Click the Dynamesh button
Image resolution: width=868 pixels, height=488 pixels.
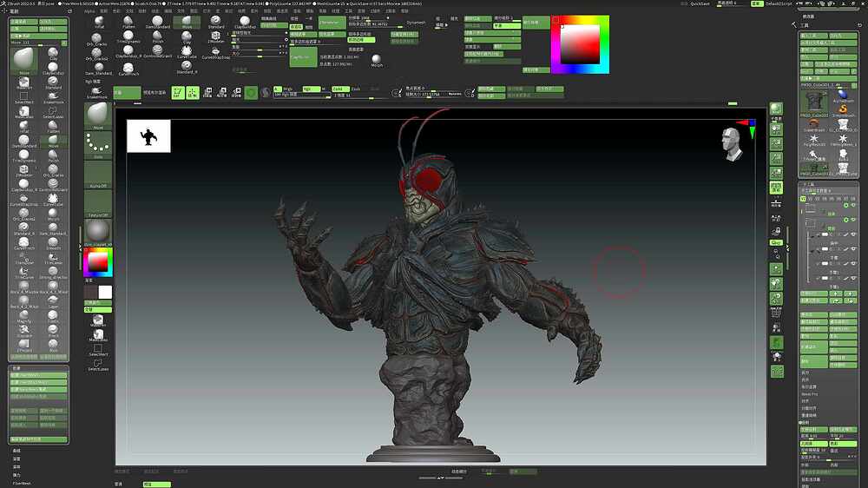(416, 23)
